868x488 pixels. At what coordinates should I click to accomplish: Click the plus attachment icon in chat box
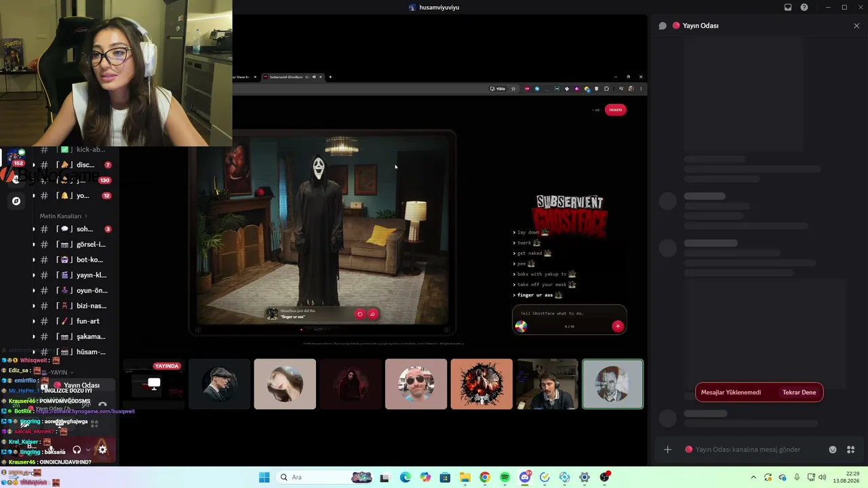click(x=668, y=449)
